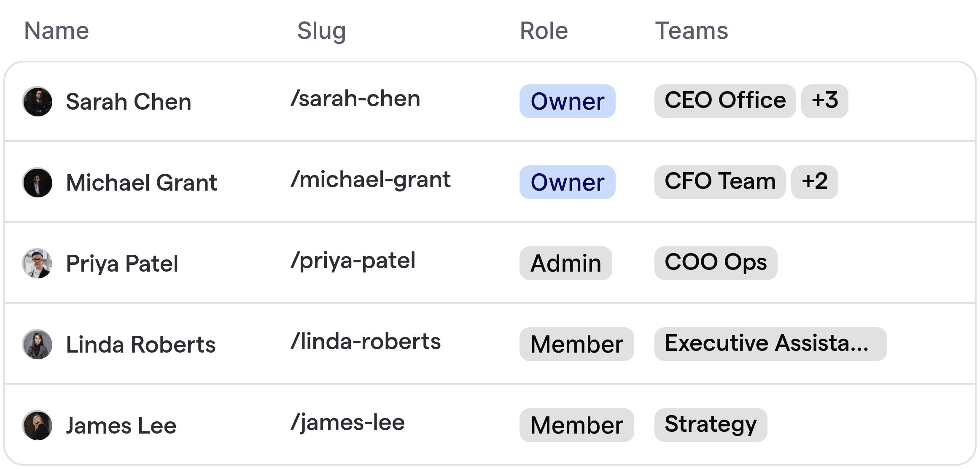
Task: Expand the truncated Executive Assistant team tag
Action: pyautogui.click(x=770, y=344)
